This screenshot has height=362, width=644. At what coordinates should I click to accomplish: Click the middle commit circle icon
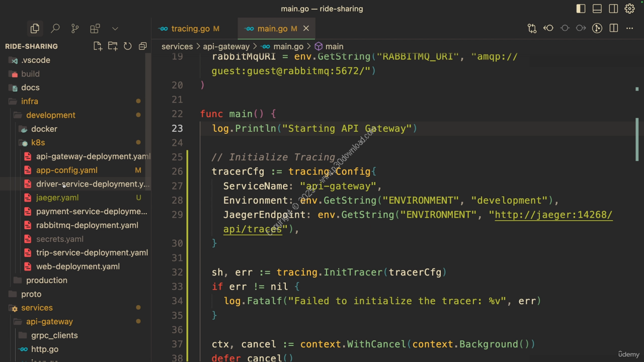565,29
